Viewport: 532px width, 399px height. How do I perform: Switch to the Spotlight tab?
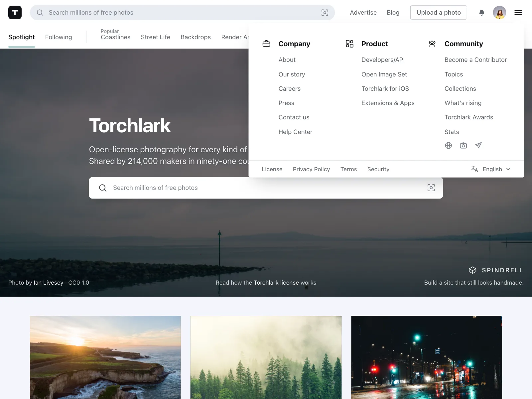click(22, 37)
